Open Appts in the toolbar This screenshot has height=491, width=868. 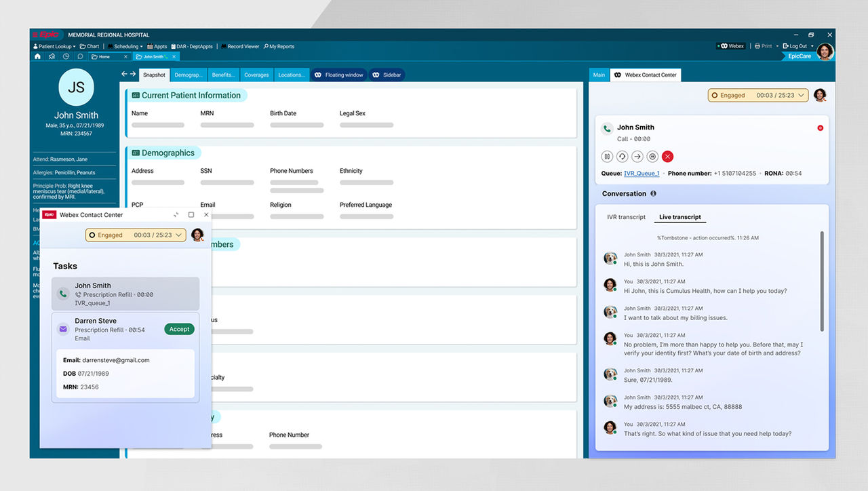(x=157, y=47)
